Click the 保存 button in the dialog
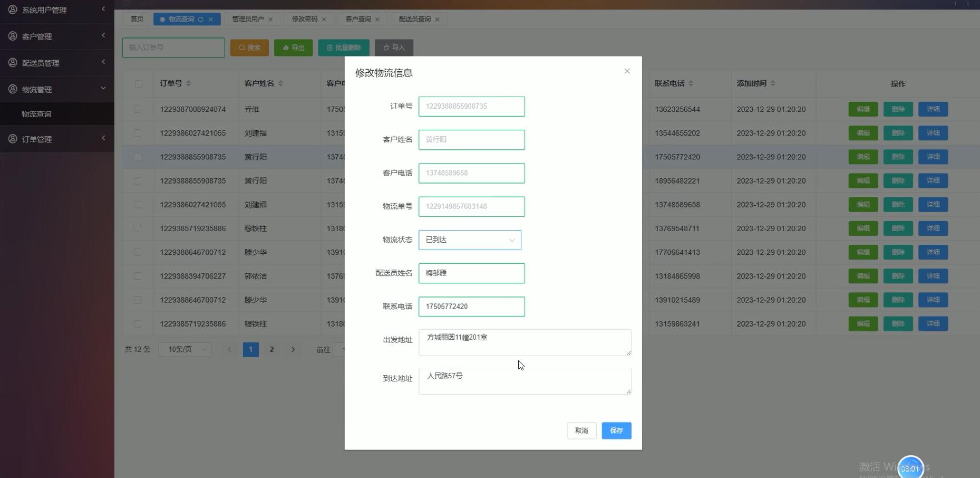This screenshot has height=478, width=980. pos(616,431)
